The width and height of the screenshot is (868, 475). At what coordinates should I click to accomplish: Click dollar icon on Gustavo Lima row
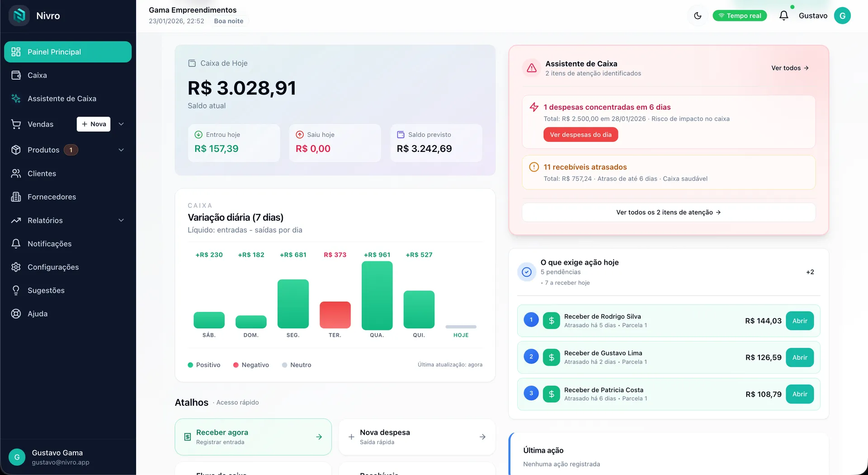(551, 357)
